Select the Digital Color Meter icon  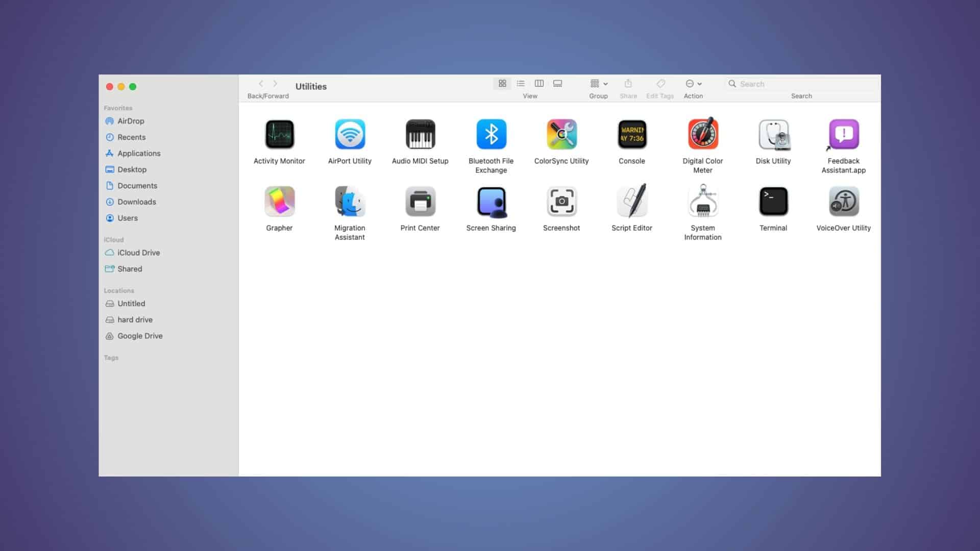[702, 134]
